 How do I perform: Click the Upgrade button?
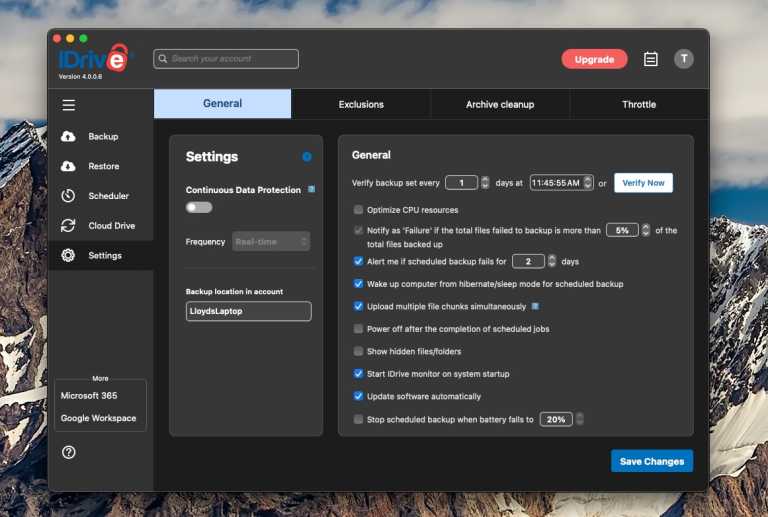click(x=594, y=59)
